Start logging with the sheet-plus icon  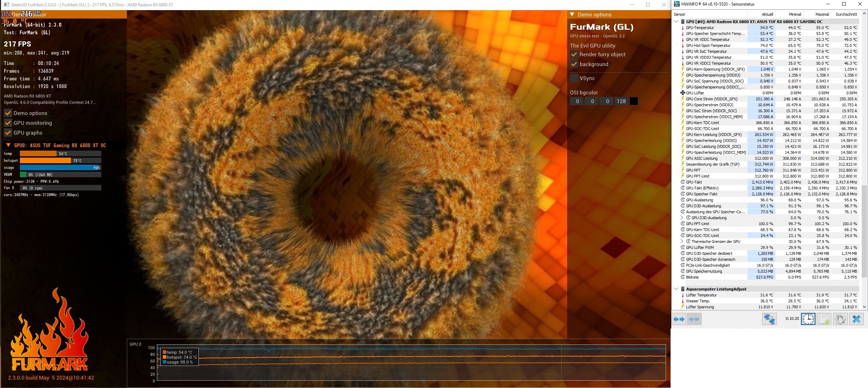(825, 319)
